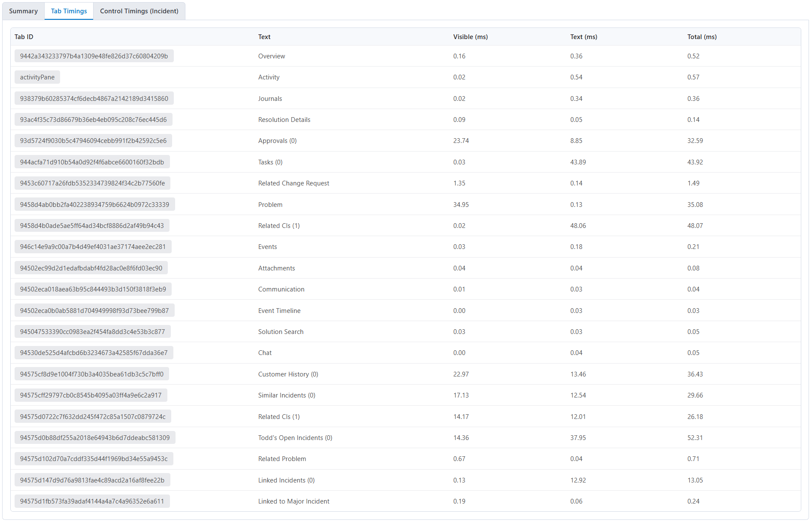
Task: Click the Events row label
Action: pyautogui.click(x=267, y=247)
